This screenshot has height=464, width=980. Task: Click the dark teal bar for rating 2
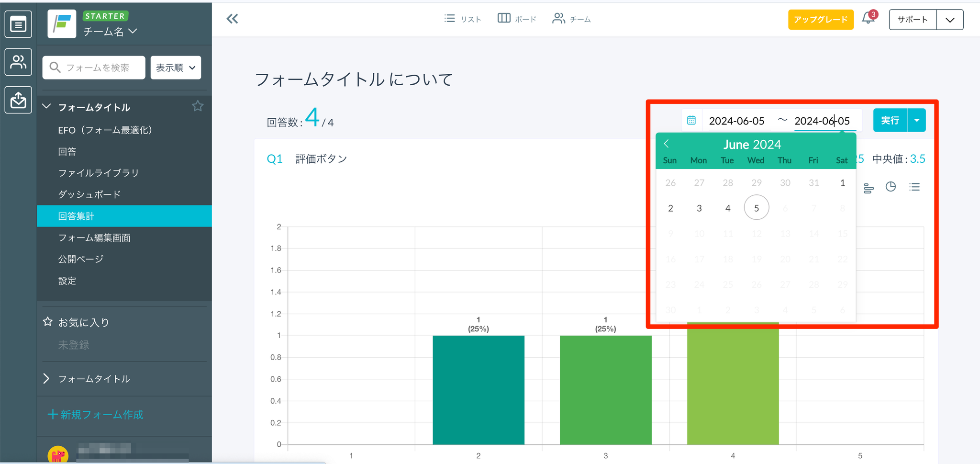479,390
